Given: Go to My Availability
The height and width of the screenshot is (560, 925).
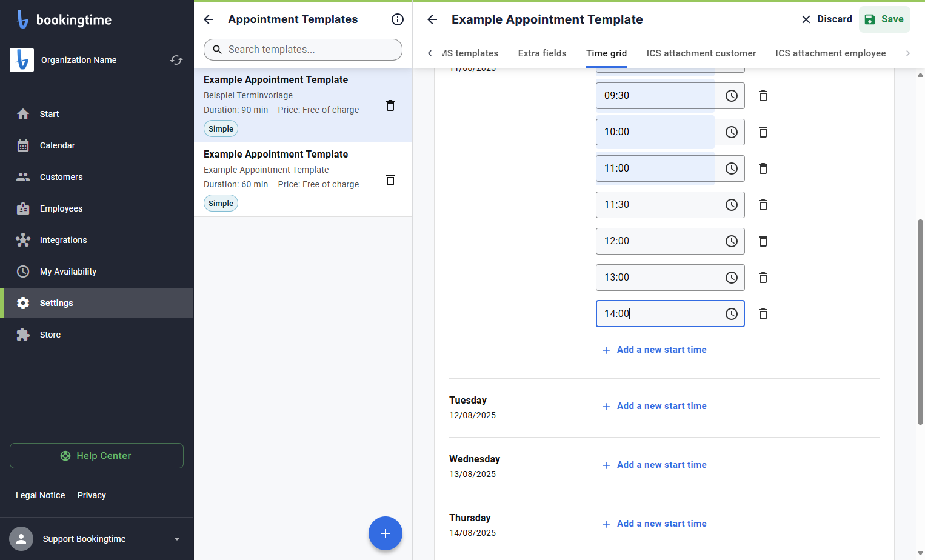Looking at the screenshot, I should [x=97, y=272].
